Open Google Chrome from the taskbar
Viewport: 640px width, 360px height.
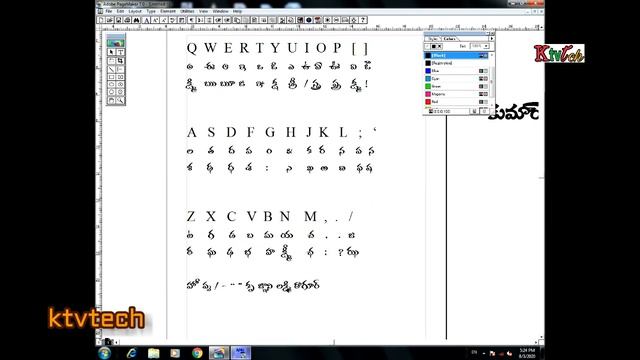tap(197, 353)
